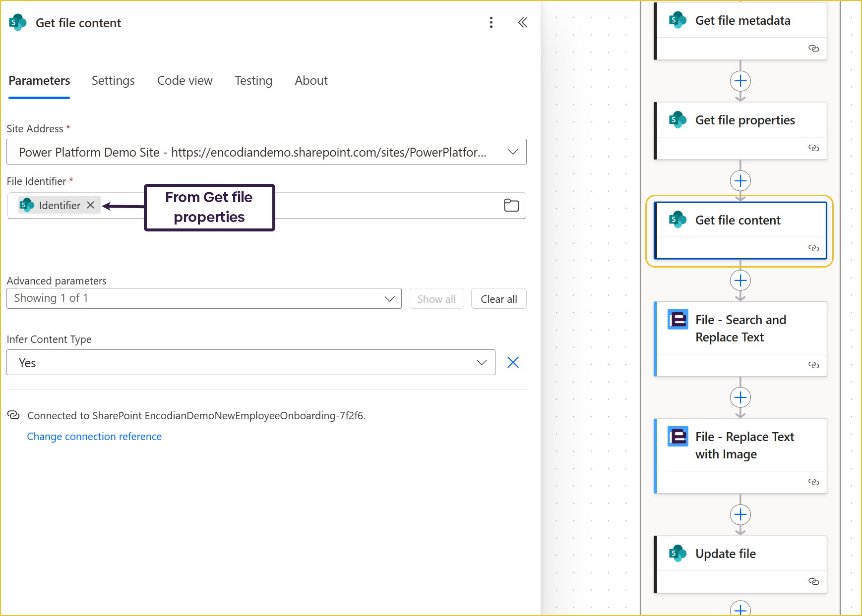This screenshot has width=862, height=616.
Task: Insert action after Get file content
Action: coord(740,281)
